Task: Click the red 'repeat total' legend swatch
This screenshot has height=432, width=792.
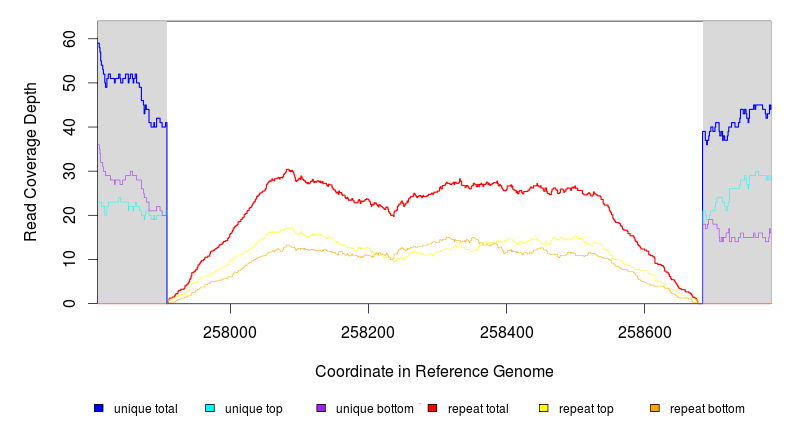Action: [432, 408]
